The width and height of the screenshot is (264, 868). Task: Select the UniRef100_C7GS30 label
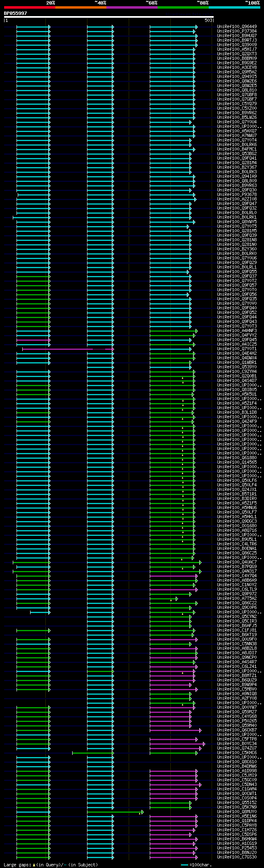coord(237,857)
